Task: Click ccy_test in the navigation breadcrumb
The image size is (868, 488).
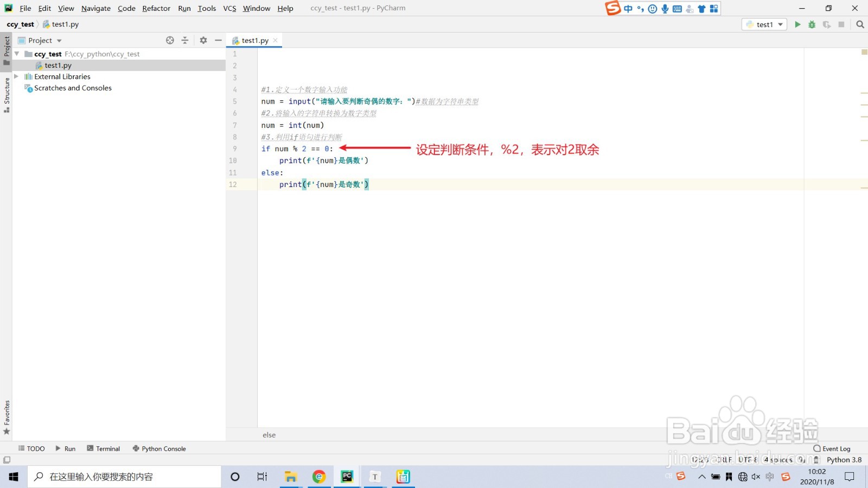Action: point(20,24)
